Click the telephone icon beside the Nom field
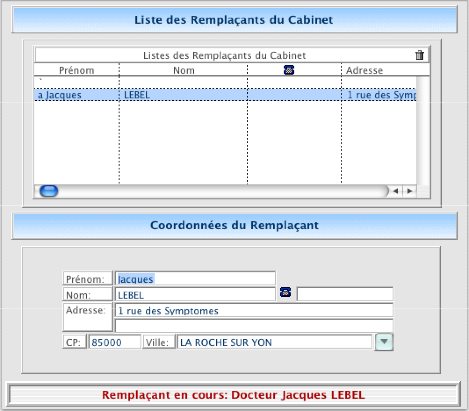This screenshot has height=411, width=469. point(285,292)
